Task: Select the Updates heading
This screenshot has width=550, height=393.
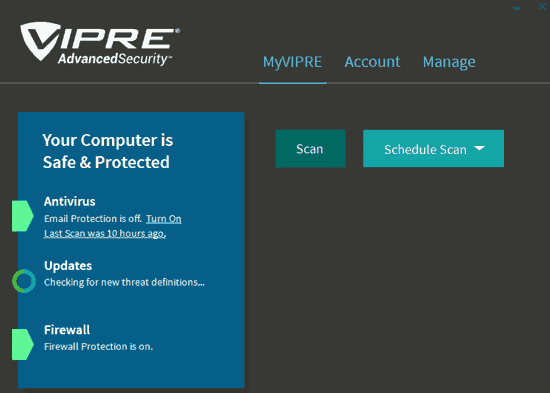Action: coord(68,266)
